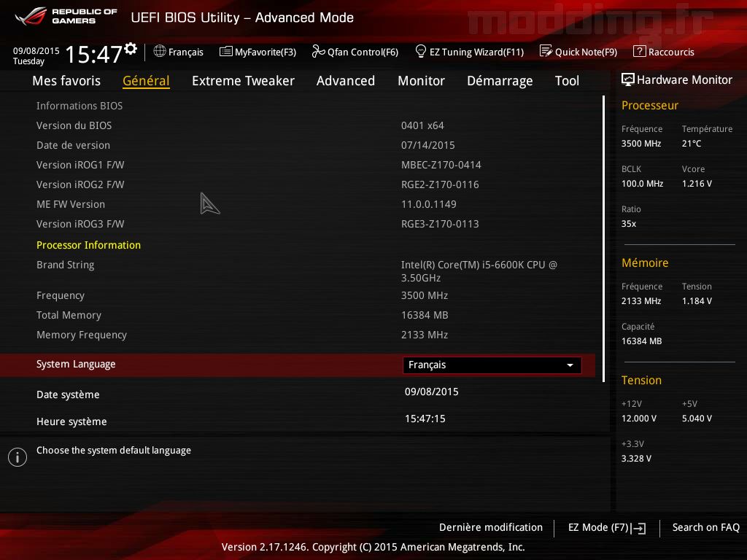Click the Brand String label
The width and height of the screenshot is (747, 560).
click(x=65, y=265)
